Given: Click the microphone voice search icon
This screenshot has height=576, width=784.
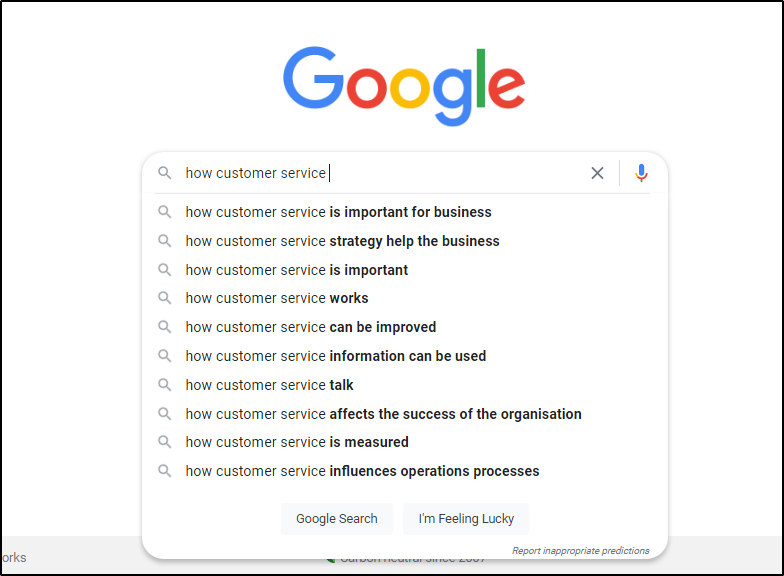Looking at the screenshot, I should 641,173.
